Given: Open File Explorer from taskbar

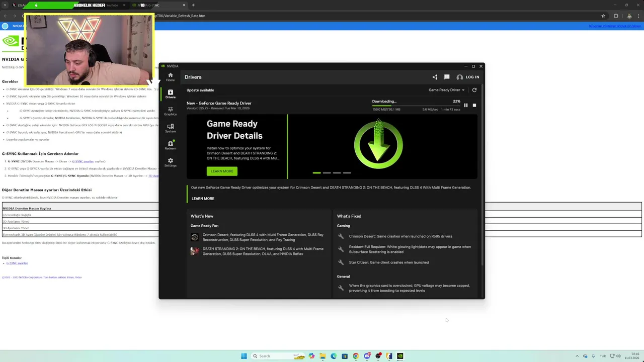Looking at the screenshot, I should click(x=323, y=356).
